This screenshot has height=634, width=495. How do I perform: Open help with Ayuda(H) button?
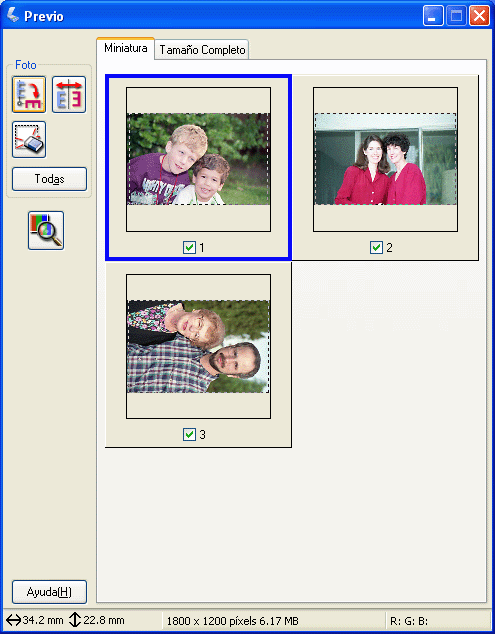tap(49, 592)
